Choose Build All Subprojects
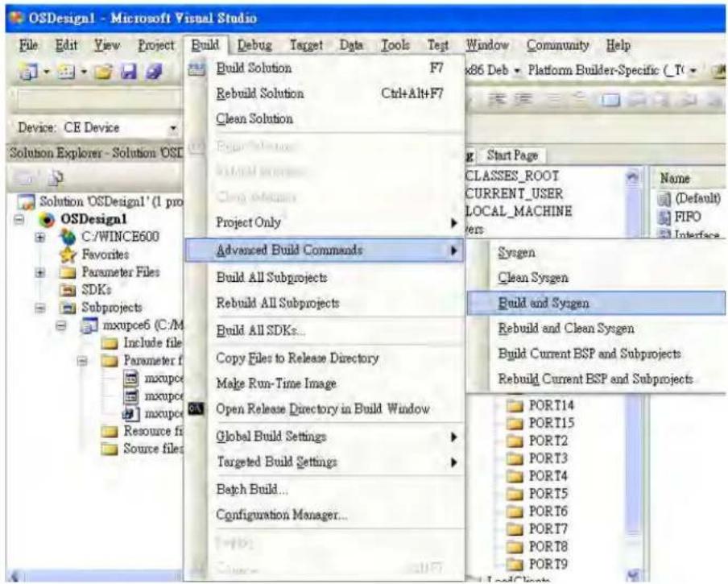The image size is (728, 584). tap(325, 278)
